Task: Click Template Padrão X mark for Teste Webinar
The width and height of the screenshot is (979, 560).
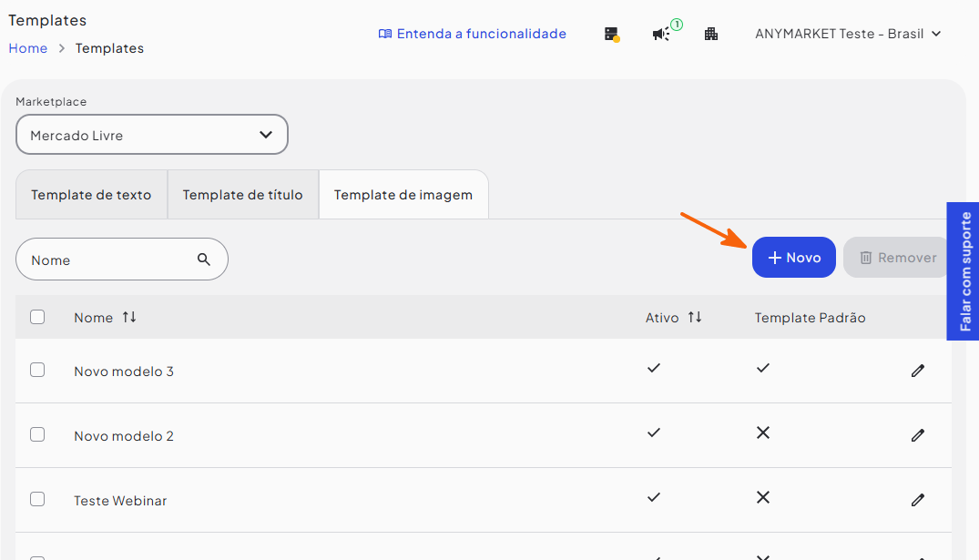Action: pyautogui.click(x=763, y=497)
